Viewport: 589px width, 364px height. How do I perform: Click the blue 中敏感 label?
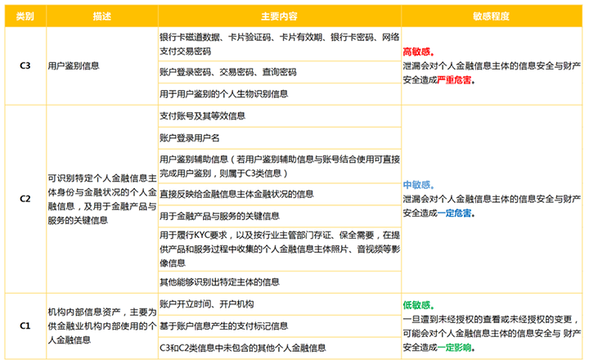tap(419, 184)
